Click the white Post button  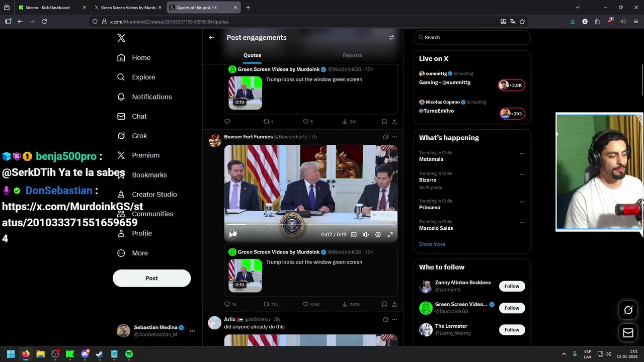[151, 278]
